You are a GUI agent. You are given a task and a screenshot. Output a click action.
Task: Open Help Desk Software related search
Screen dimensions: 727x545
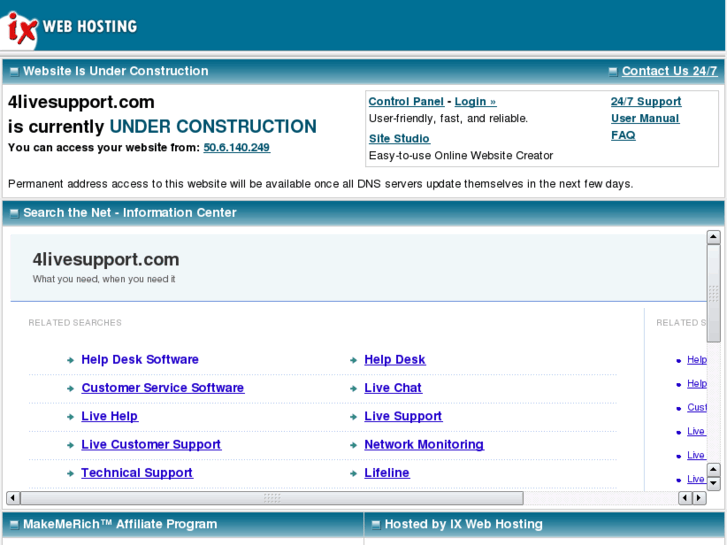point(140,359)
